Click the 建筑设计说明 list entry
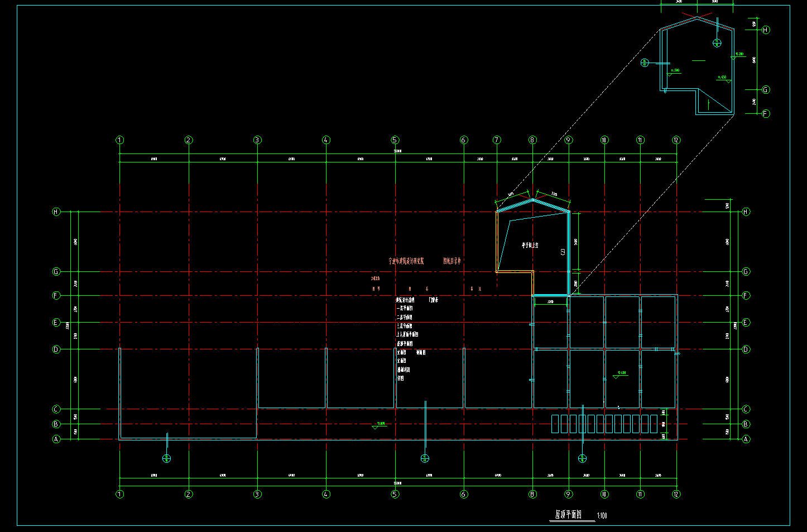This screenshot has height=532, width=807. (x=405, y=300)
